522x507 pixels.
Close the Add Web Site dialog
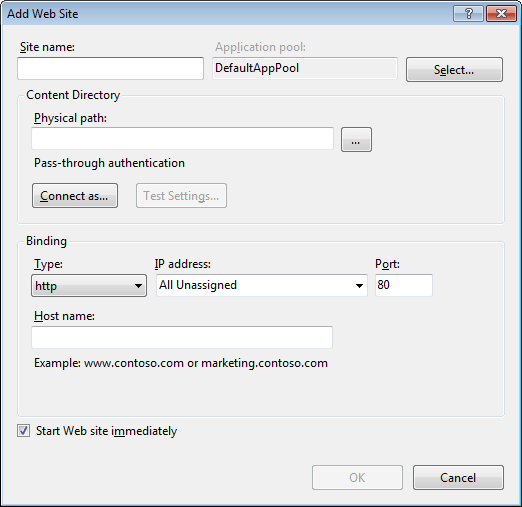[x=501, y=14]
